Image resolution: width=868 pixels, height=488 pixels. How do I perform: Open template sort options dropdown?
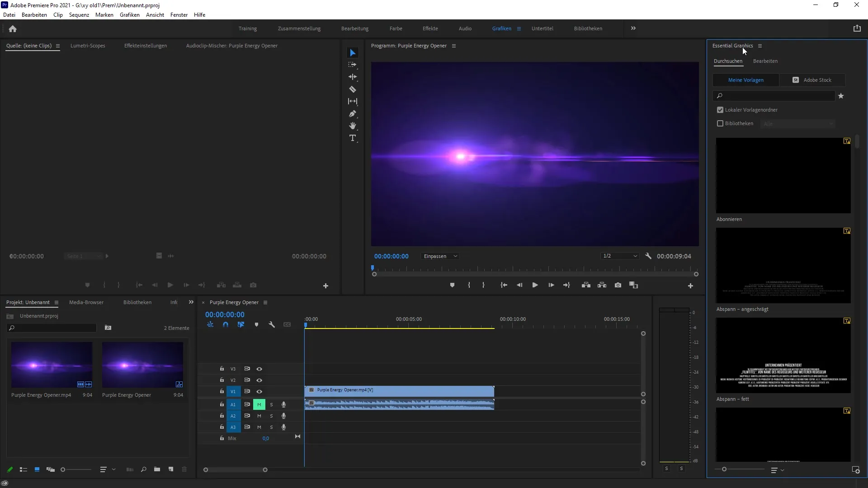(x=778, y=471)
